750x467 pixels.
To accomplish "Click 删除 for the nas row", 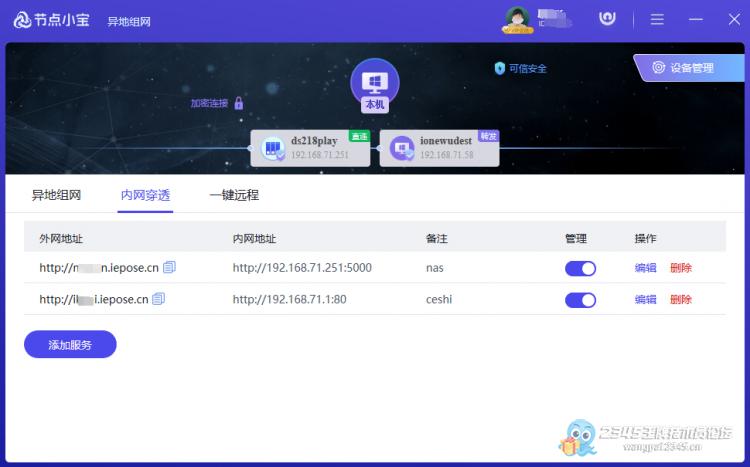I will 681,268.
